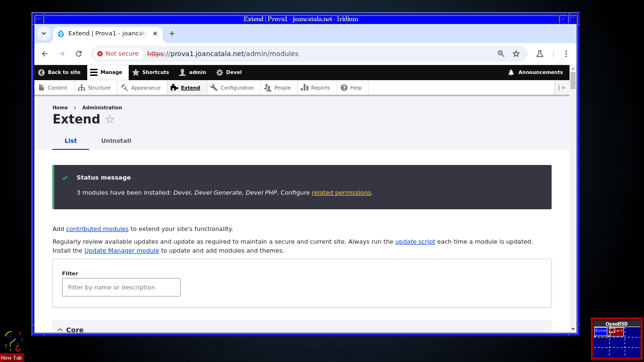The width and height of the screenshot is (644, 362).
Task: Click the OpenBSD pager red window thumbnail
Action: point(617,332)
